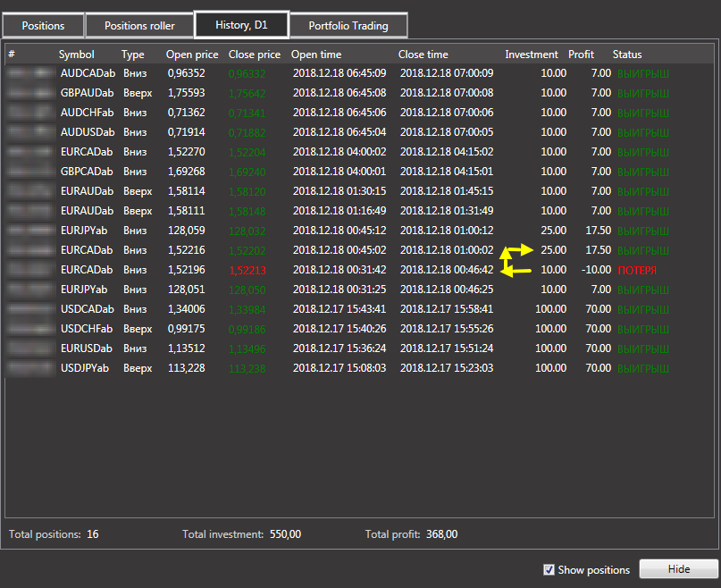Click the -10.00 profit value
Screen dimensions: 721x588
pyautogui.click(x=596, y=270)
